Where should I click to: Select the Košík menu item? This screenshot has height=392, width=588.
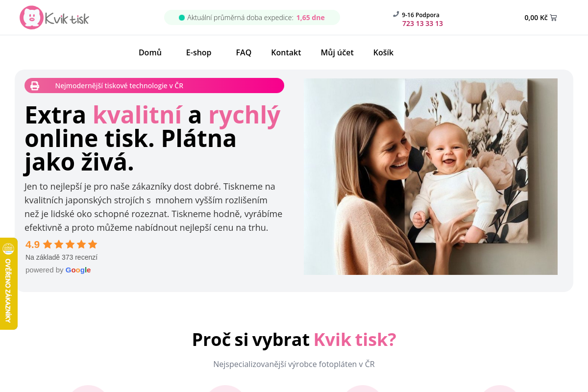[x=383, y=52]
